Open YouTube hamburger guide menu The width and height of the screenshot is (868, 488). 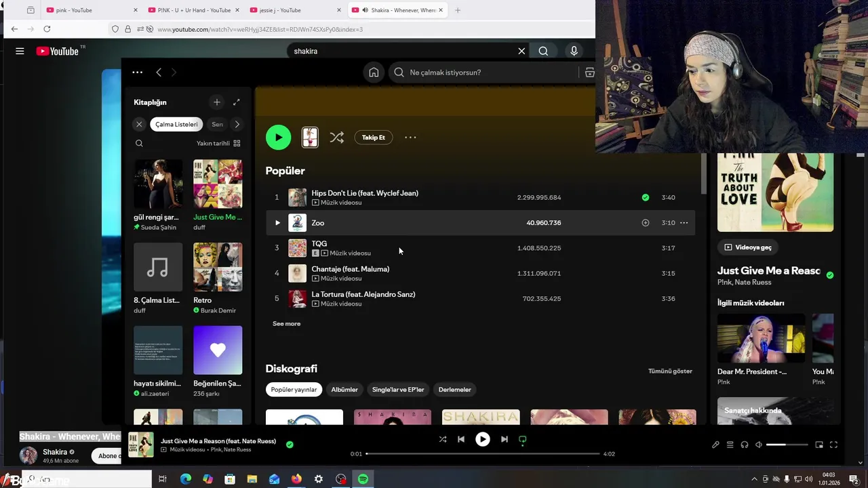(20, 51)
